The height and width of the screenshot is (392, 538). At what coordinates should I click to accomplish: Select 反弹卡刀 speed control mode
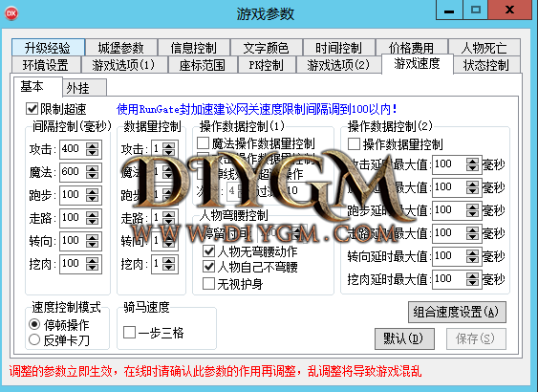tap(34, 339)
